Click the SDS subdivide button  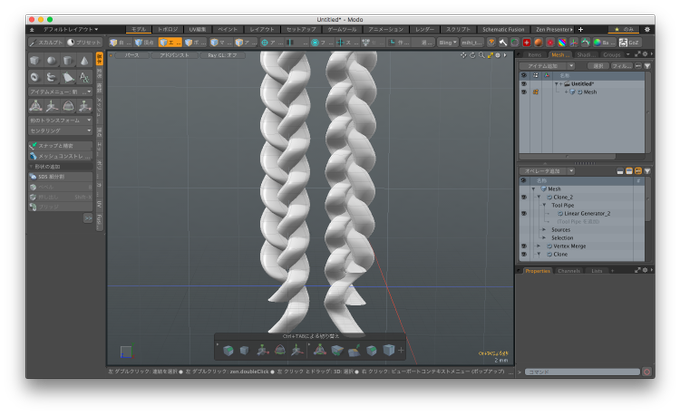[x=60, y=177]
